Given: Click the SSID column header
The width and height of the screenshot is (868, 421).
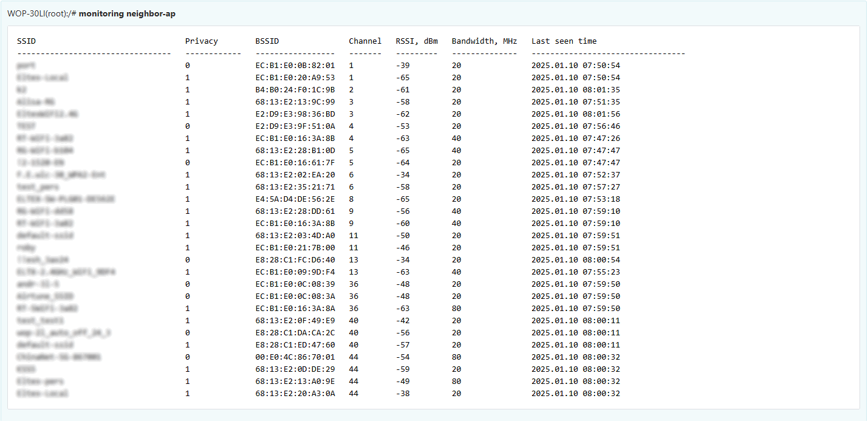Looking at the screenshot, I should [27, 41].
